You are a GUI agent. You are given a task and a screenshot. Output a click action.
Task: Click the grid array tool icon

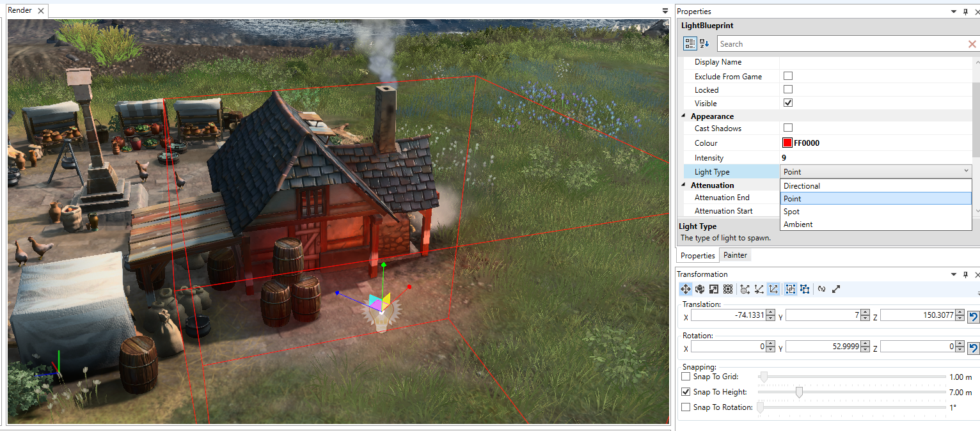click(728, 289)
